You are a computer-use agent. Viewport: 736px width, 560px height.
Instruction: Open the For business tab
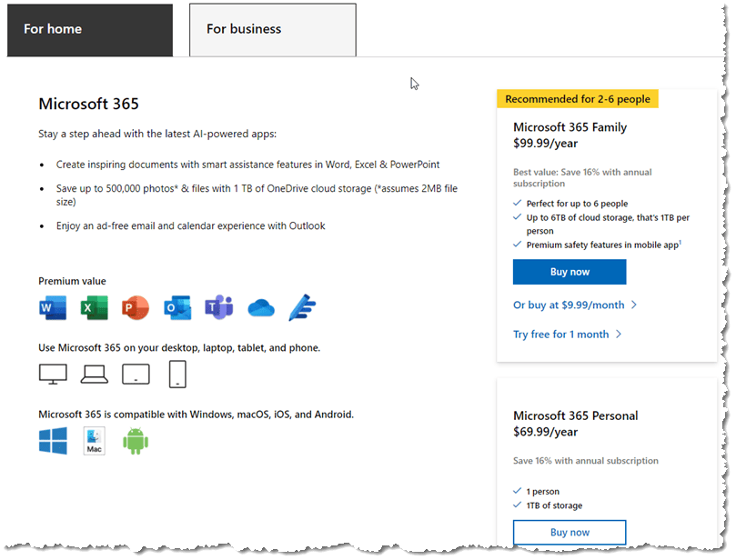[x=272, y=30]
